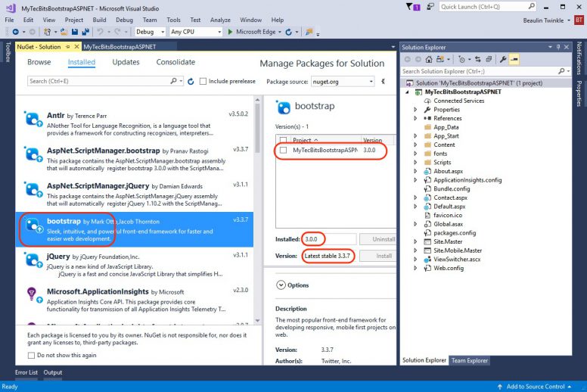Click the bootstrap package icon in the list

point(34,226)
